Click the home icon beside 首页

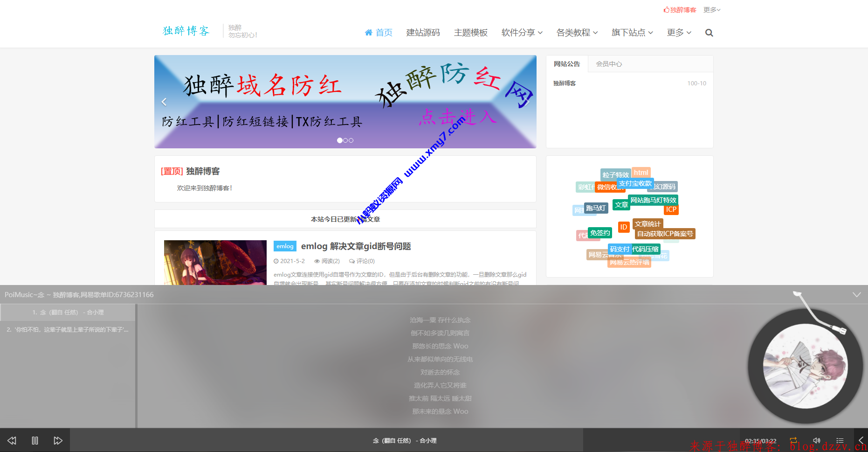coord(369,32)
